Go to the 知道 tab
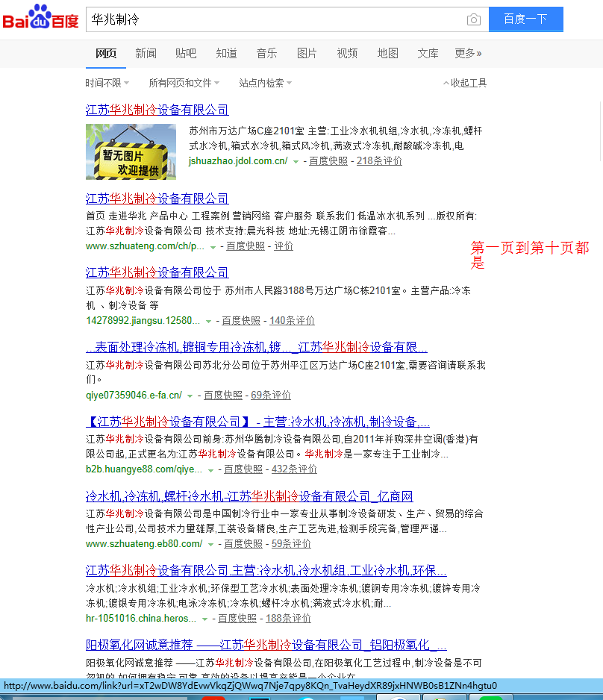The height and width of the screenshot is (700, 603). [x=226, y=54]
